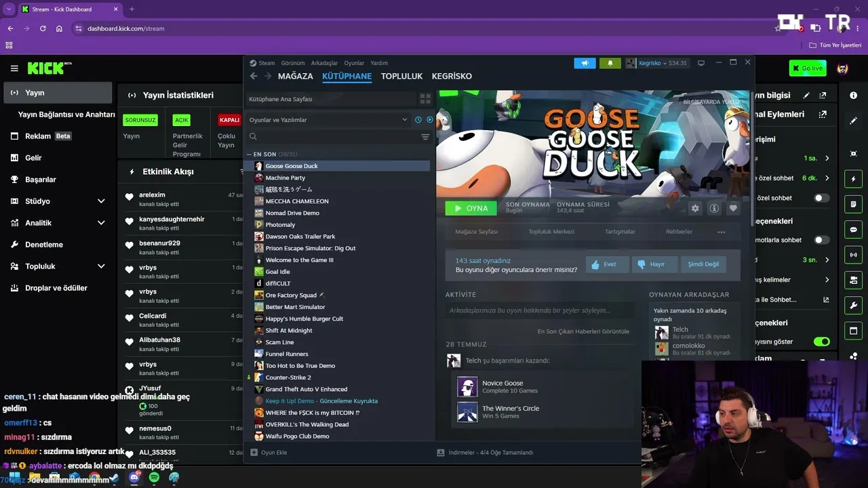Viewport: 868px width, 488px height.
Task: Click the ready-to-play filter icon
Action: pyautogui.click(x=429, y=120)
